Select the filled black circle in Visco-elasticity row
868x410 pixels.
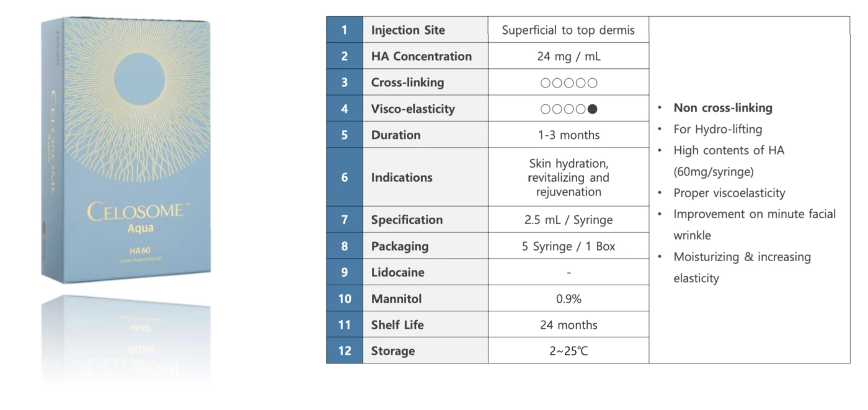[593, 109]
